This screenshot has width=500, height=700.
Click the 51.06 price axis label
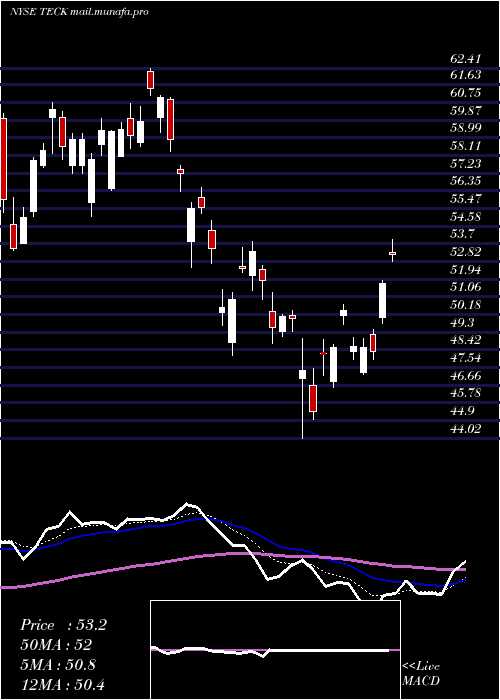(x=465, y=287)
